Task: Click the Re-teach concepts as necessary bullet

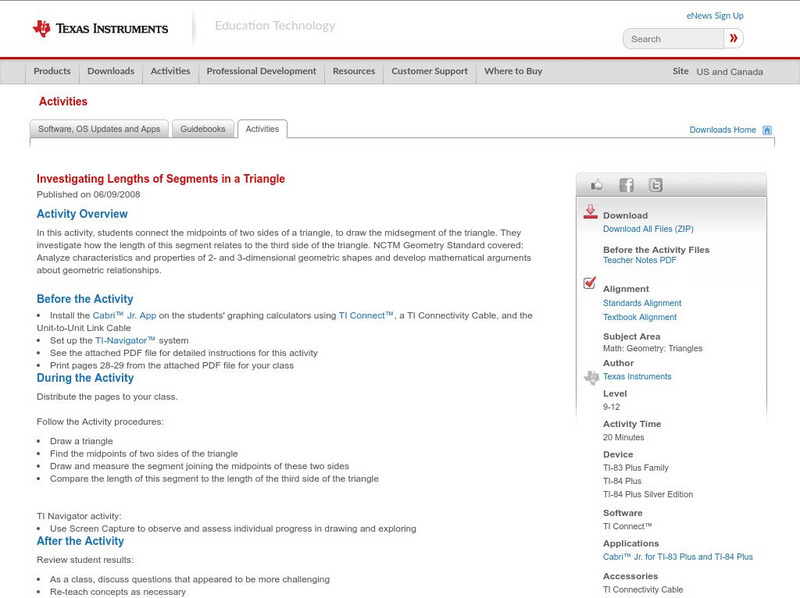Action: coord(118,592)
